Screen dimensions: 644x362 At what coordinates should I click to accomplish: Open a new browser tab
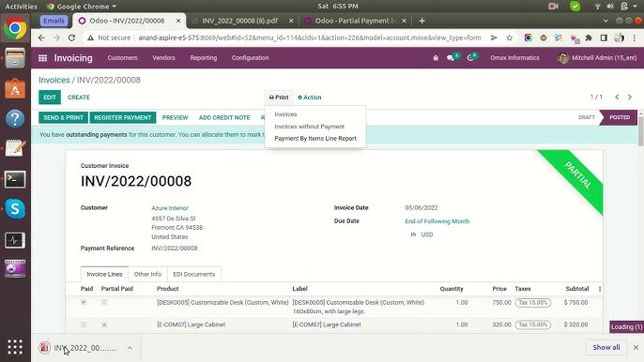coord(422,21)
